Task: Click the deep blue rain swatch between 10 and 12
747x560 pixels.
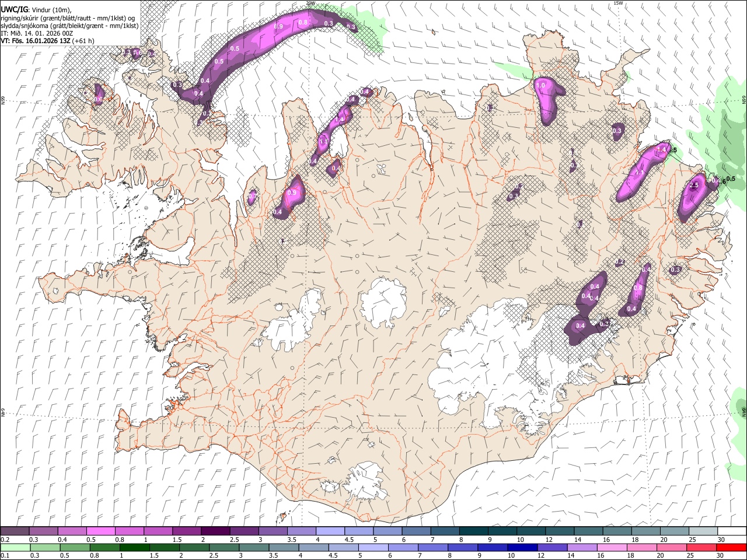Action: [x=523, y=547]
